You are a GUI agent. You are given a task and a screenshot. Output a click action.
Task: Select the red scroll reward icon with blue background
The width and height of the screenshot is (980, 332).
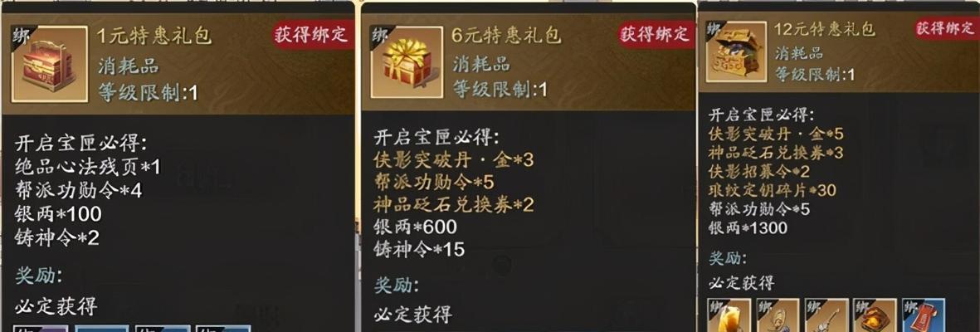tap(923, 315)
